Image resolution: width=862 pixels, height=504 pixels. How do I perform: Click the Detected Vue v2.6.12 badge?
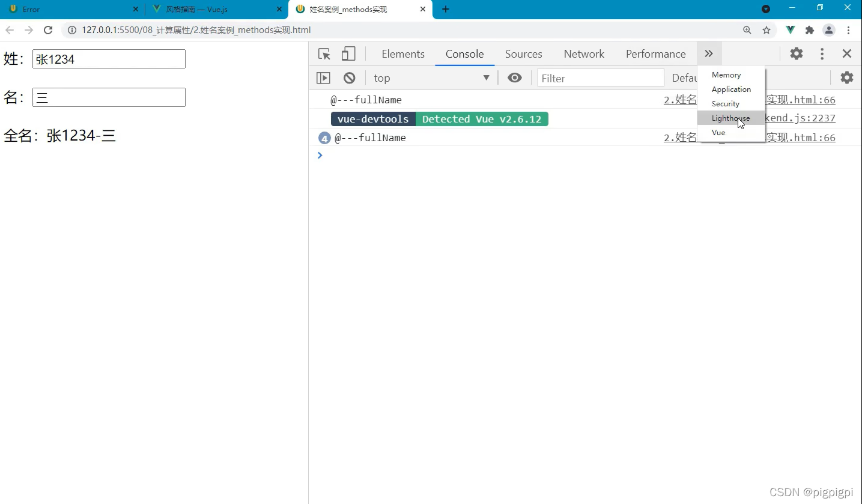482,119
